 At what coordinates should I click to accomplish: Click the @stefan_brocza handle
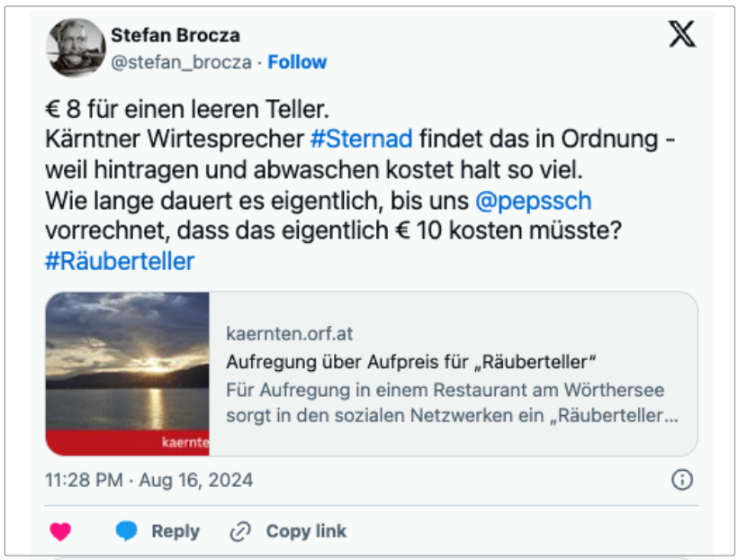[182, 62]
